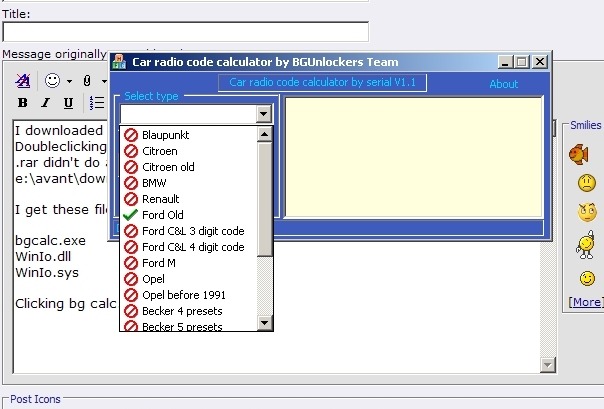Image resolution: width=604 pixels, height=409 pixels.
Task: Choose Citroen from the type list
Action: (x=189, y=151)
